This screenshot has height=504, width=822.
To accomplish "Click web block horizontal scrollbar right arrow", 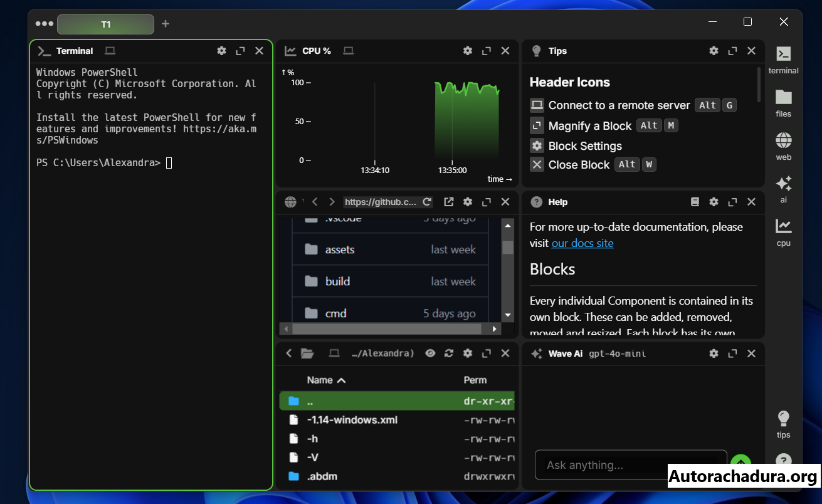I will tap(494, 328).
